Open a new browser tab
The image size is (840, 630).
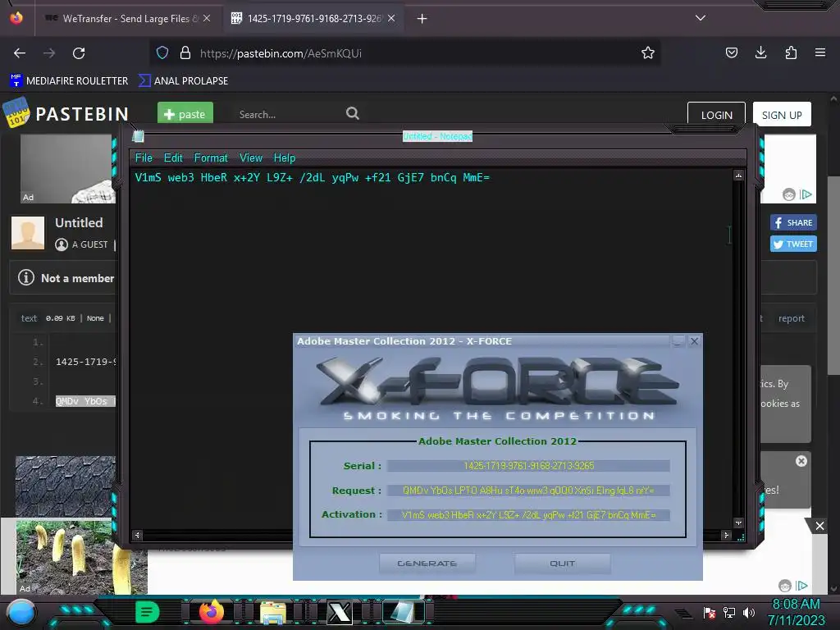[422, 19]
